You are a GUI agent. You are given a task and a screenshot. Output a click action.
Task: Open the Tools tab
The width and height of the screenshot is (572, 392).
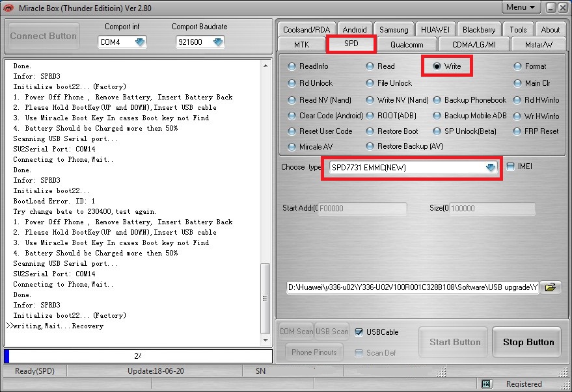[518, 29]
